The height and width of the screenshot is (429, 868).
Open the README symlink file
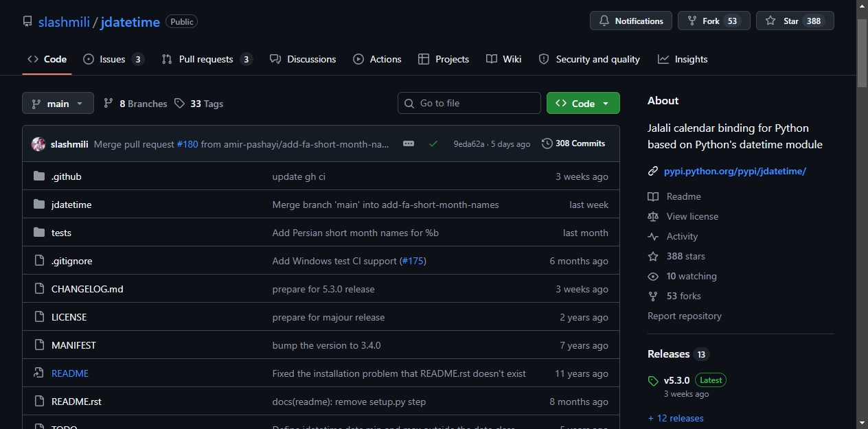[70, 373]
